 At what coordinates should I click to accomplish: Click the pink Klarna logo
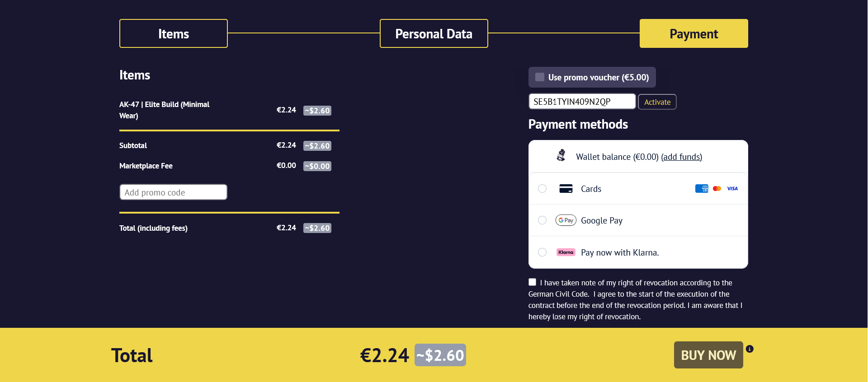pos(566,252)
